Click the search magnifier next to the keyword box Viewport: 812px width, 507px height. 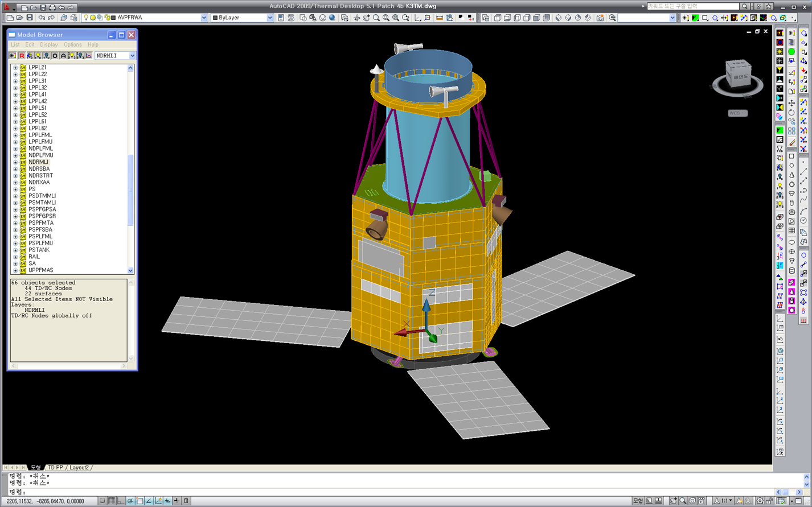coord(745,7)
